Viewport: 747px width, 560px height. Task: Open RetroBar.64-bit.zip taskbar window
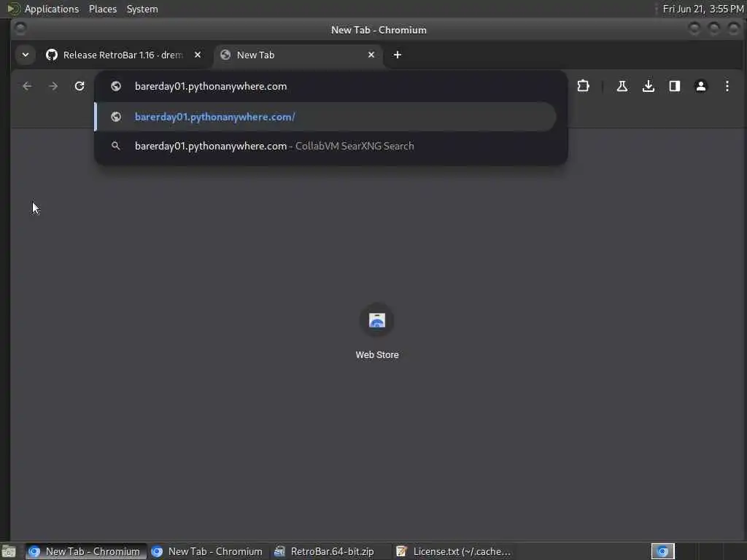pyautogui.click(x=329, y=551)
